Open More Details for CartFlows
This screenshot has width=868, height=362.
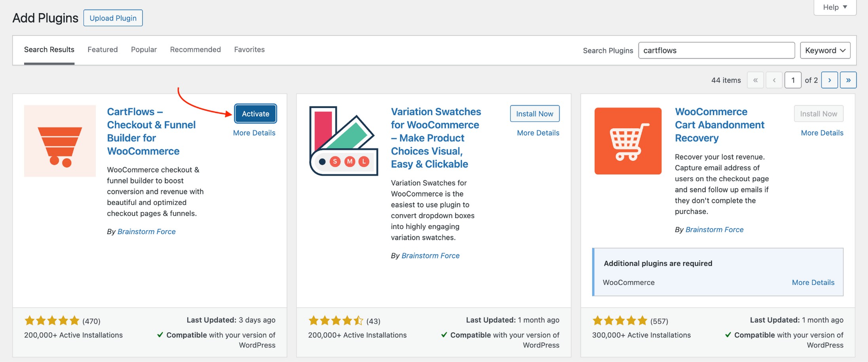tap(254, 133)
